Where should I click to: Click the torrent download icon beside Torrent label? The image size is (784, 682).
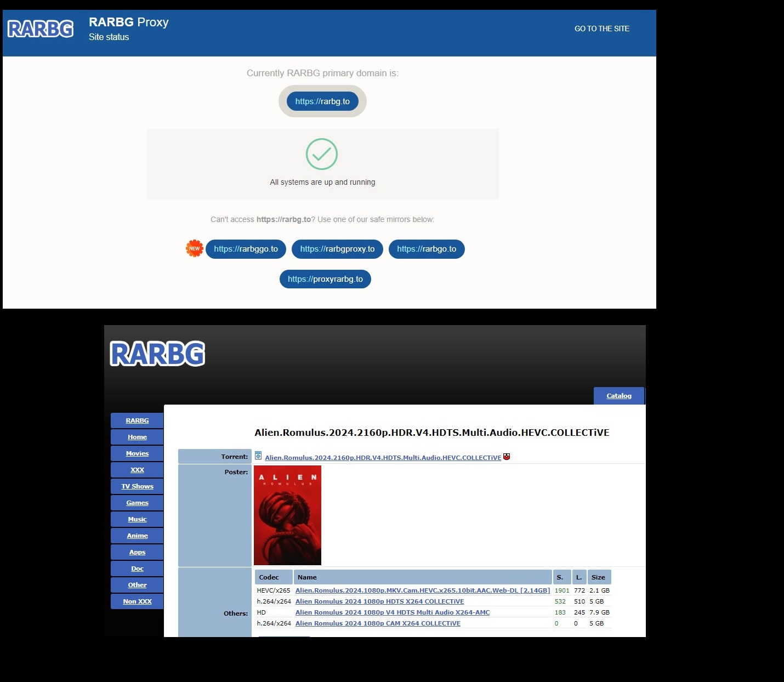pos(258,456)
